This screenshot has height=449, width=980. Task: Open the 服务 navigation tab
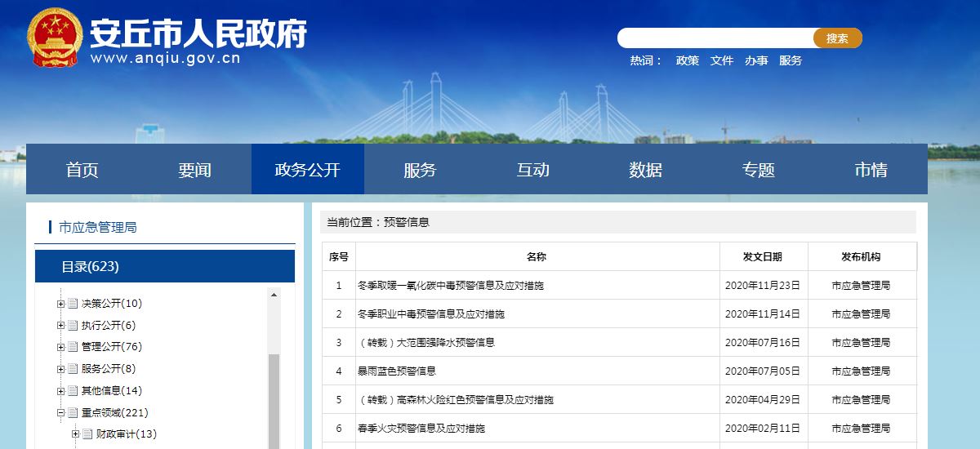(x=421, y=170)
